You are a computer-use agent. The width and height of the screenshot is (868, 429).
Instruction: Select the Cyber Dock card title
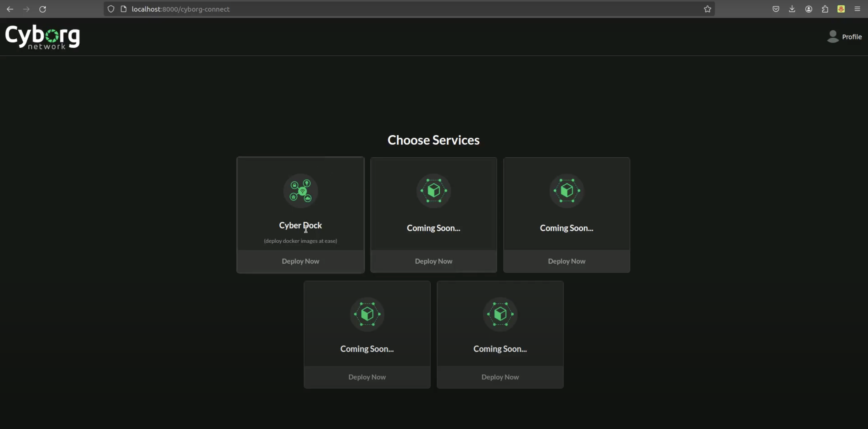tap(300, 225)
